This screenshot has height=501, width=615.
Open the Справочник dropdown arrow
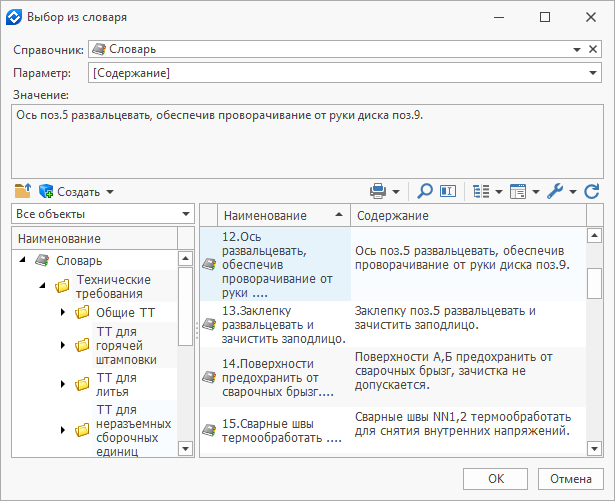(592, 48)
